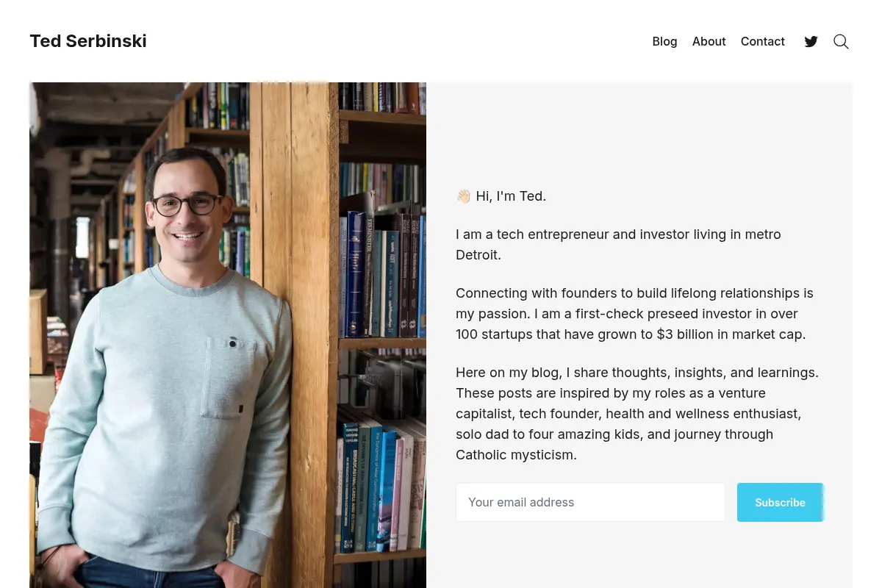The image size is (882, 588).
Task: Open the About menu item
Action: [x=709, y=41]
